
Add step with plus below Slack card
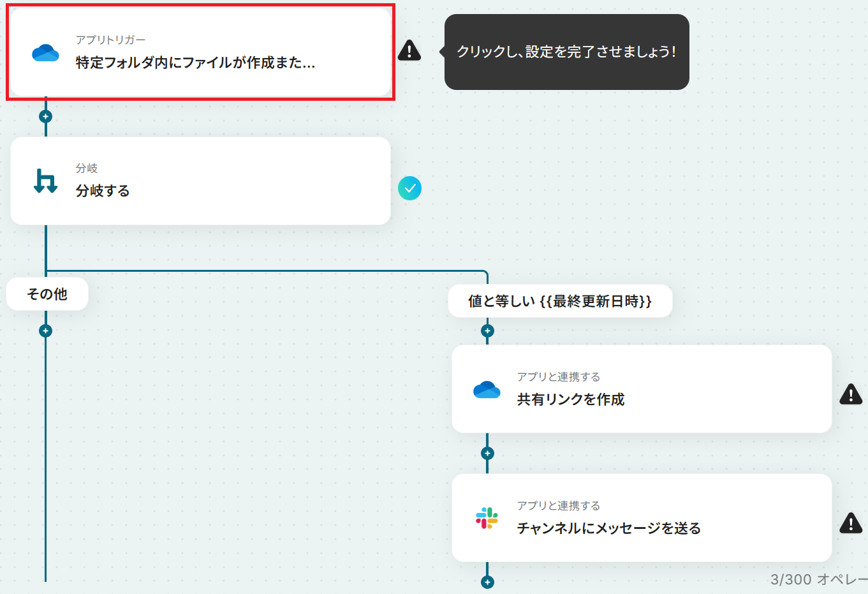(487, 583)
